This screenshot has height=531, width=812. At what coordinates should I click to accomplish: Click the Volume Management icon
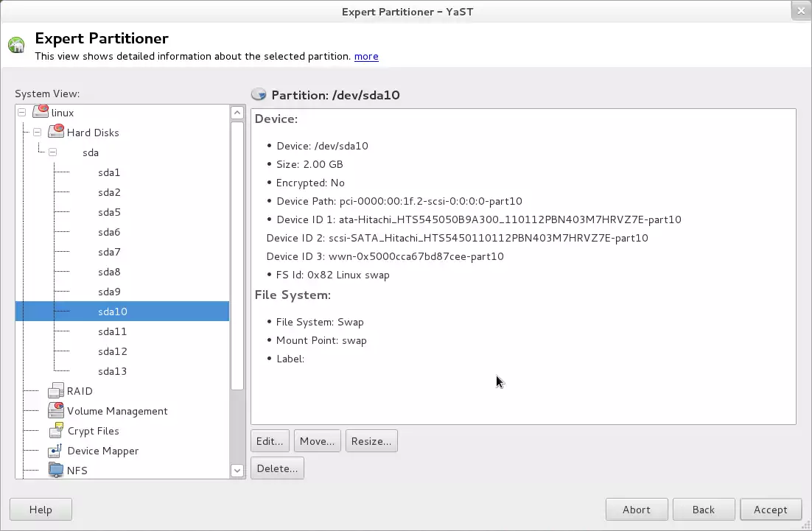pos(56,411)
